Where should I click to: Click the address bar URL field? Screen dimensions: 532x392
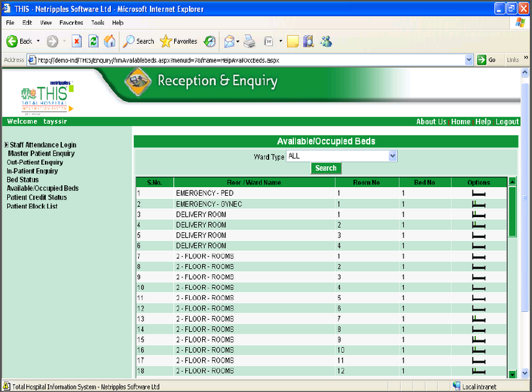[246, 60]
